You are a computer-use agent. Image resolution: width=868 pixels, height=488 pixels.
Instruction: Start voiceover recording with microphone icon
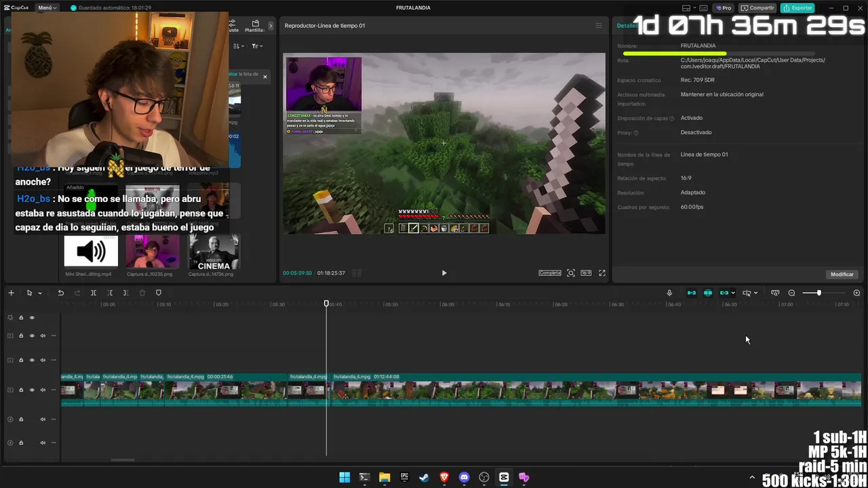tap(669, 293)
